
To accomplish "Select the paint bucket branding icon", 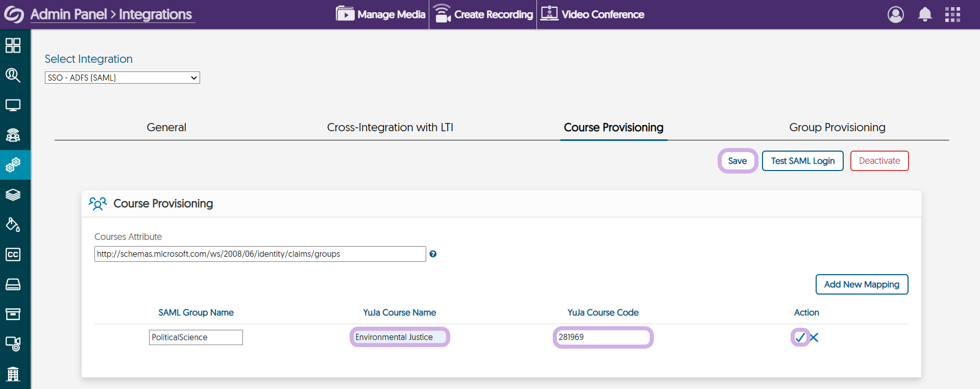I will point(13,225).
